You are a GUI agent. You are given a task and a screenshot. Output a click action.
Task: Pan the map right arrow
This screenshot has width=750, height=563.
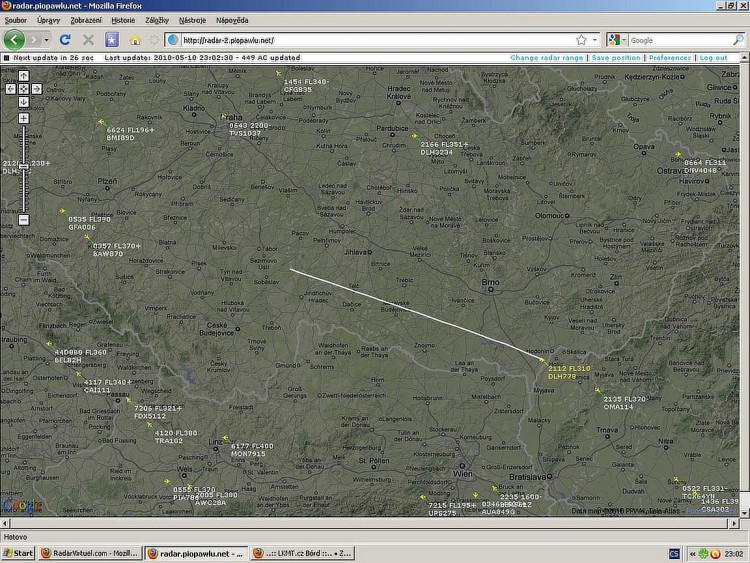[36, 89]
